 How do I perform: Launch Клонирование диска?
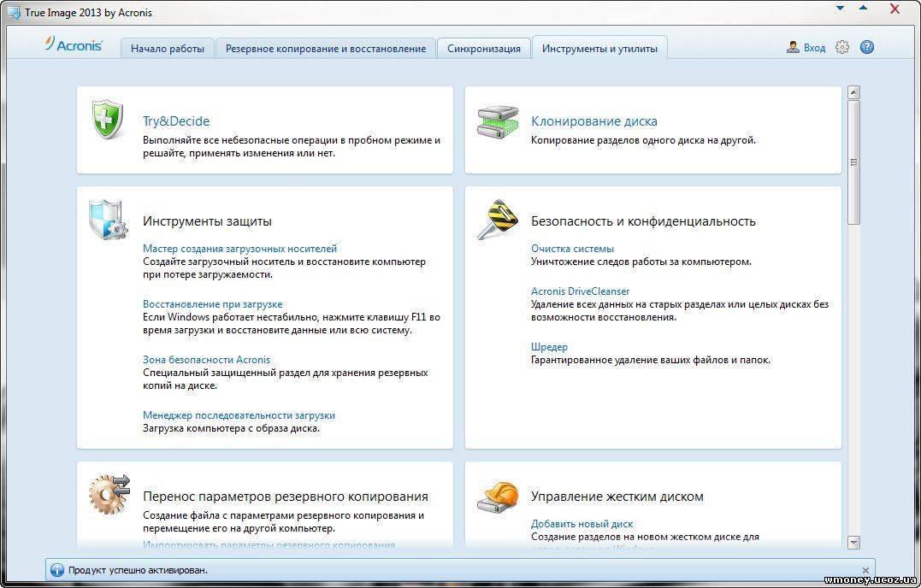point(593,121)
